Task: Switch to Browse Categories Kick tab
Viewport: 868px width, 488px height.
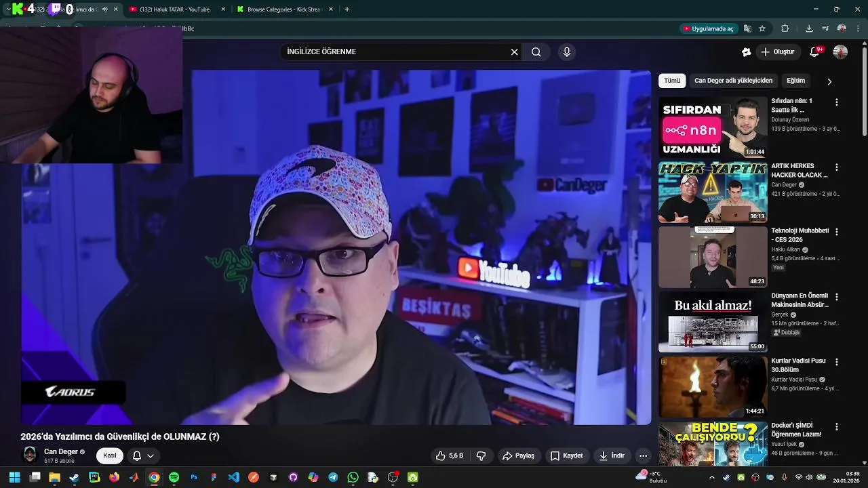Action: tap(283, 9)
